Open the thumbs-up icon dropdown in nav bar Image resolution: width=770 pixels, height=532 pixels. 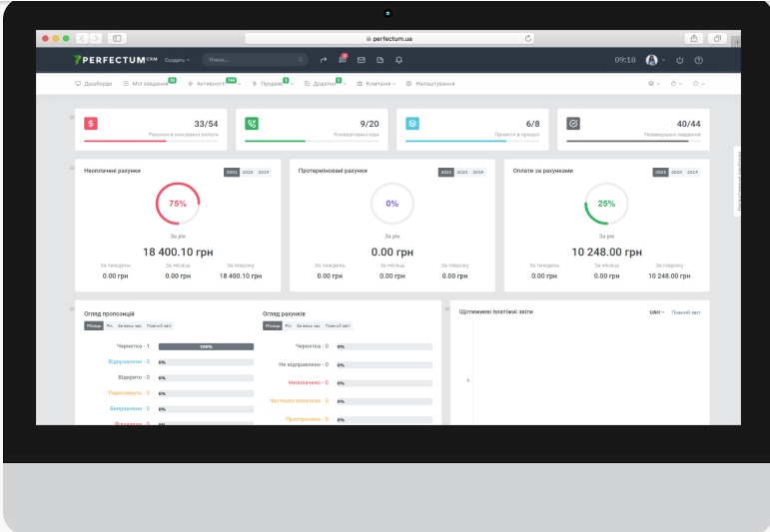pos(677,84)
